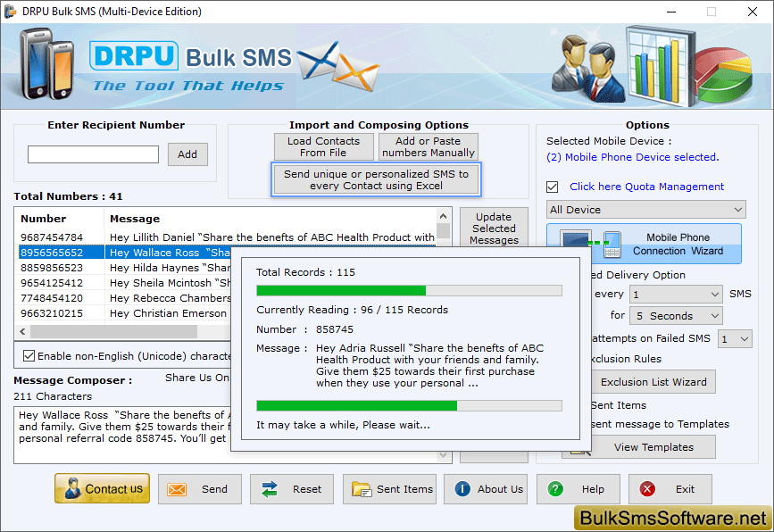Image resolution: width=774 pixels, height=532 pixels.
Task: Open the SMS count dropdown showing 1
Action: click(x=676, y=295)
